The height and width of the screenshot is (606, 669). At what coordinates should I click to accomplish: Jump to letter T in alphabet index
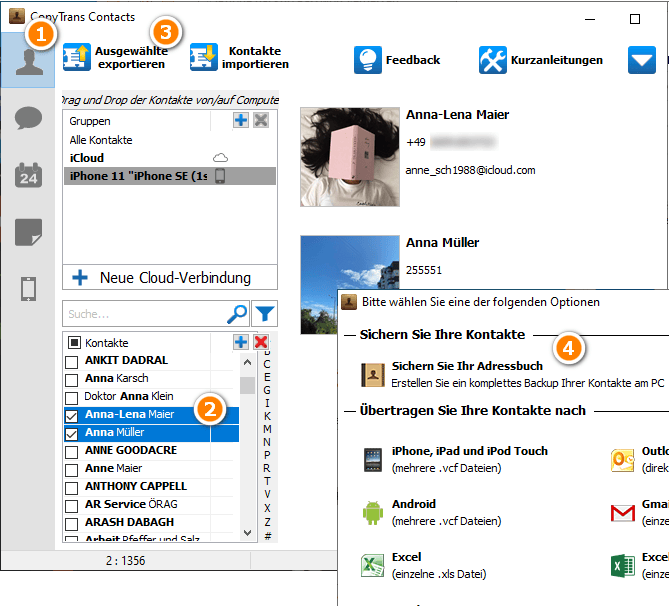click(x=267, y=481)
